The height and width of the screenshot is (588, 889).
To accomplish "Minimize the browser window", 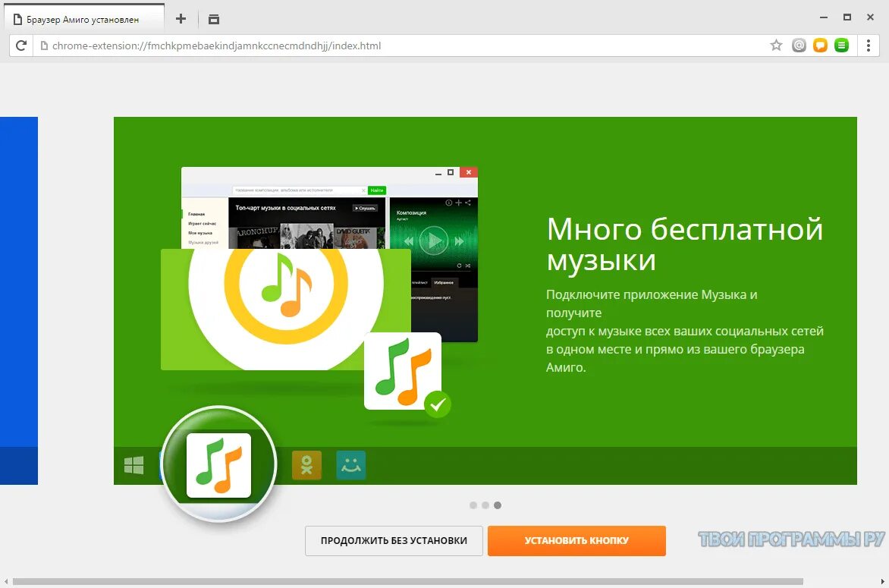I will click(823, 17).
